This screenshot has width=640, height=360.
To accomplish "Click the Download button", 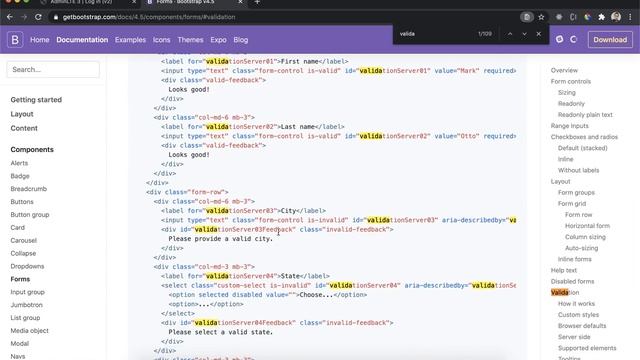I will [610, 40].
